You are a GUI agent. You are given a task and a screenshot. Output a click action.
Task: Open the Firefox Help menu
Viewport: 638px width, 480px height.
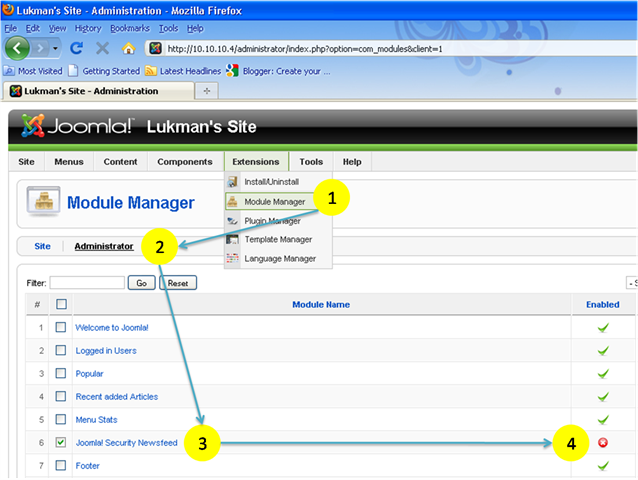click(x=195, y=28)
